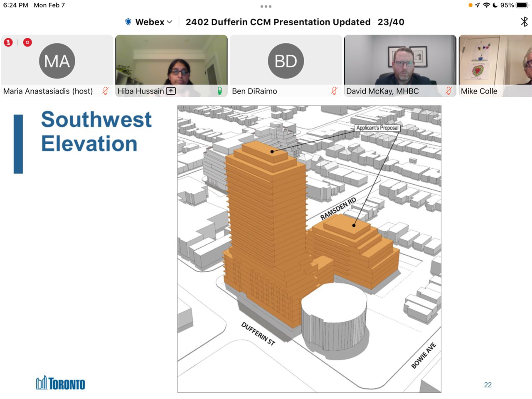Click the red recording indicator icon

[27, 42]
